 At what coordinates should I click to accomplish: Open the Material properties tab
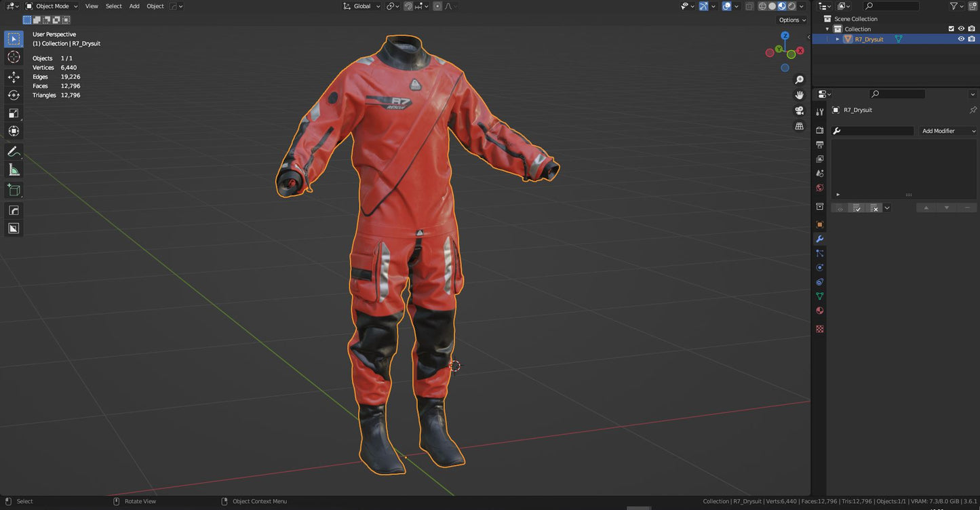tap(820, 311)
